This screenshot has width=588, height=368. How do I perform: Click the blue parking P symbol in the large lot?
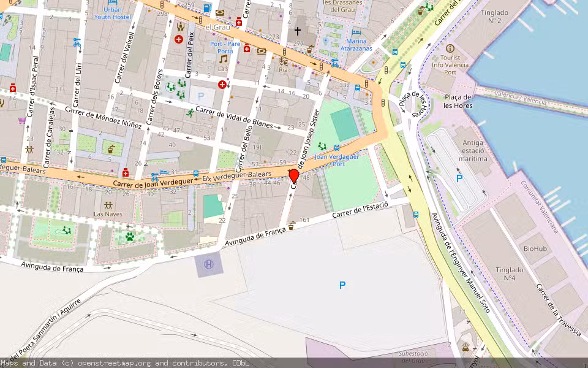coord(342,284)
